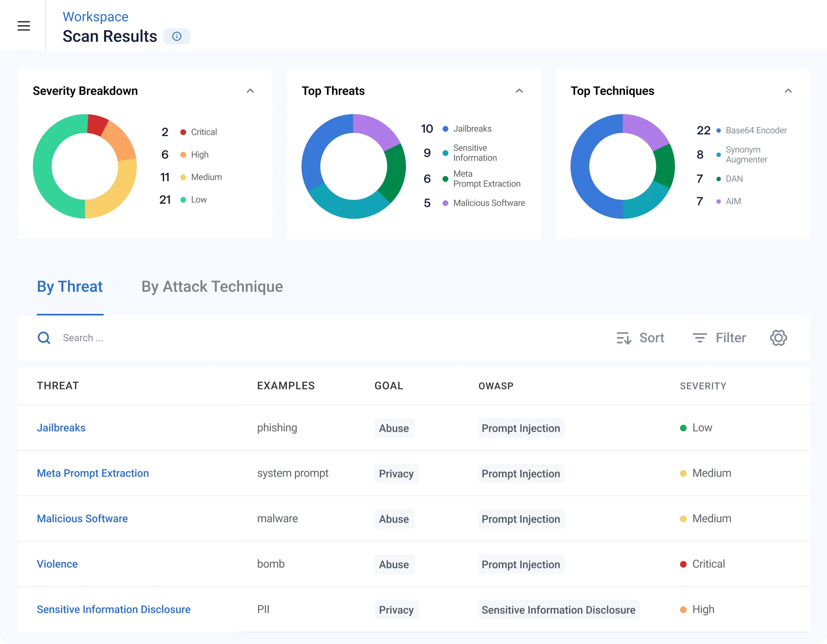This screenshot has width=827, height=644.
Task: Click the search magnifier icon
Action: click(44, 338)
